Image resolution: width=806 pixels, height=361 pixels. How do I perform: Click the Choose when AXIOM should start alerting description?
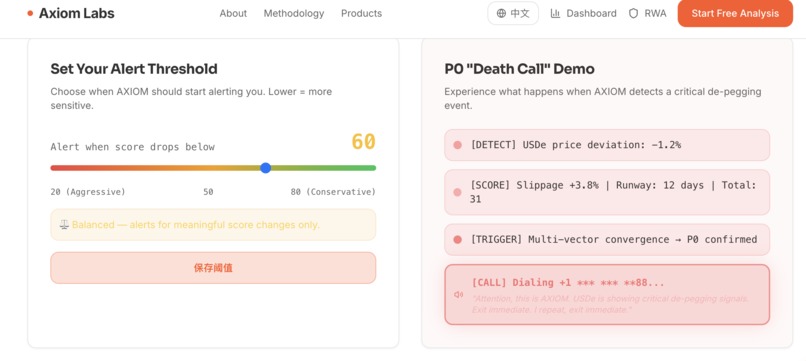pyautogui.click(x=191, y=99)
